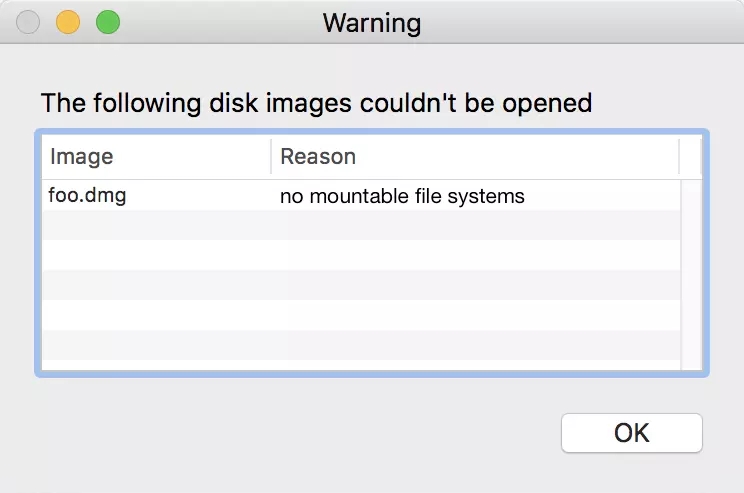The image size is (744, 493).
Task: Click the third row of the table
Action: click(x=361, y=255)
